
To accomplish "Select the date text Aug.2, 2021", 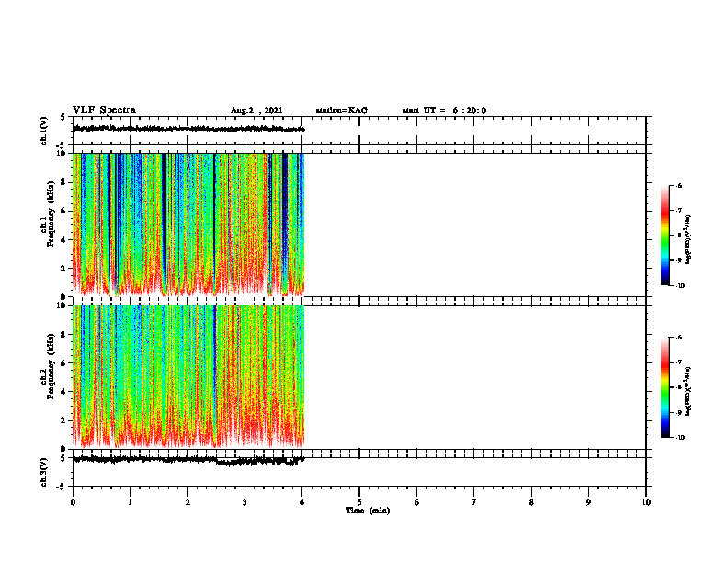I will [x=256, y=110].
